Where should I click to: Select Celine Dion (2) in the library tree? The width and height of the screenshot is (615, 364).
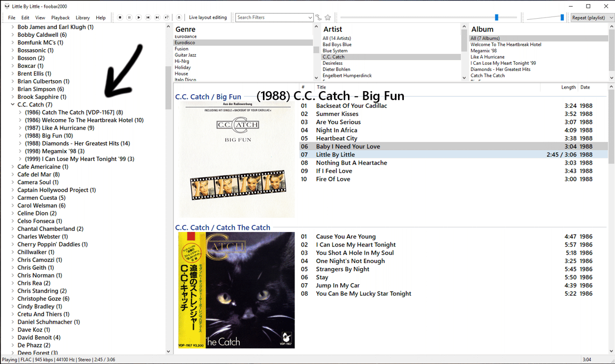(x=37, y=213)
